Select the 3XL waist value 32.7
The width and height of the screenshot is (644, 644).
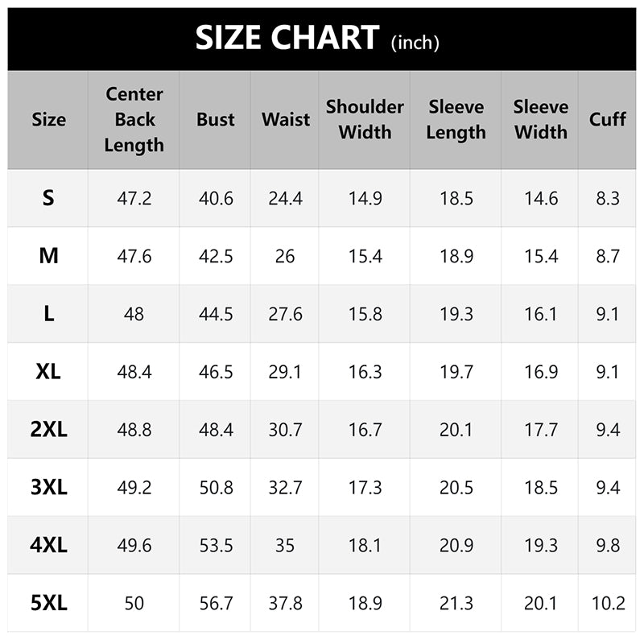286,487
